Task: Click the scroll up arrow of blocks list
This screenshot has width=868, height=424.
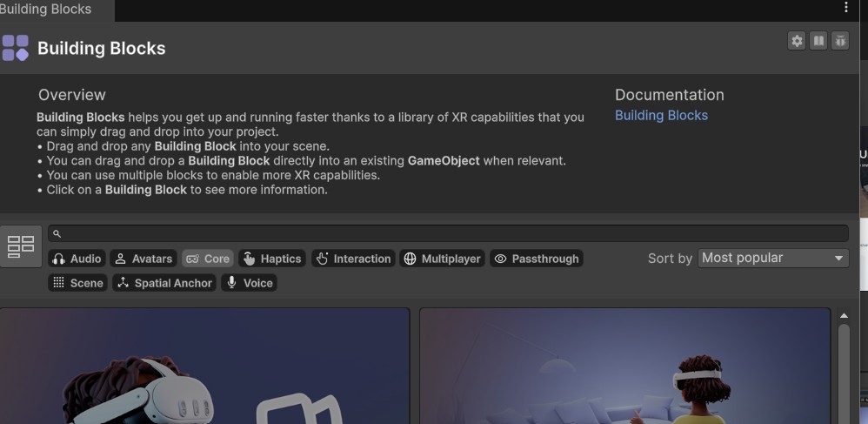Action: pos(845,315)
